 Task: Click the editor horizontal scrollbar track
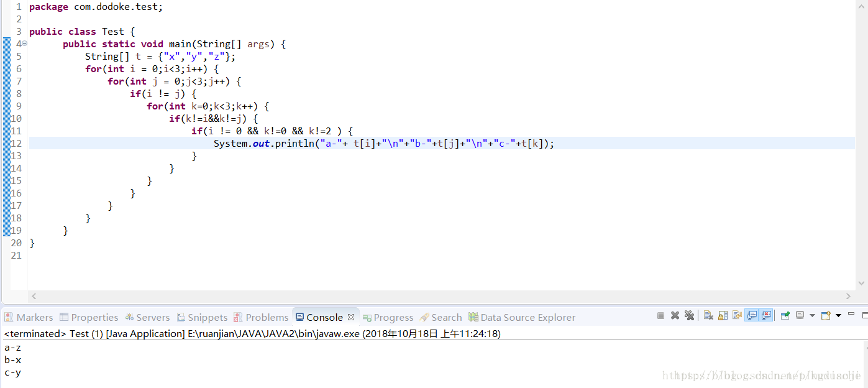coord(441,297)
